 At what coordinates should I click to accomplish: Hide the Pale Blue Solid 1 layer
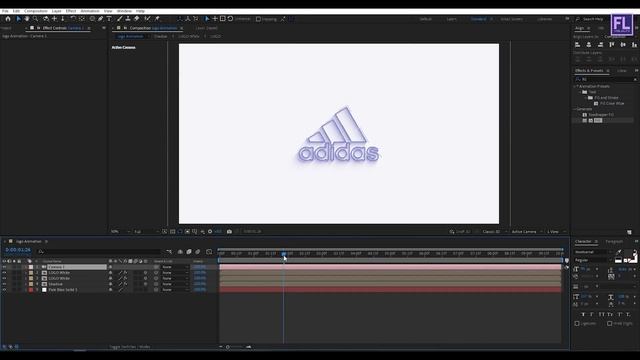tap(4, 290)
